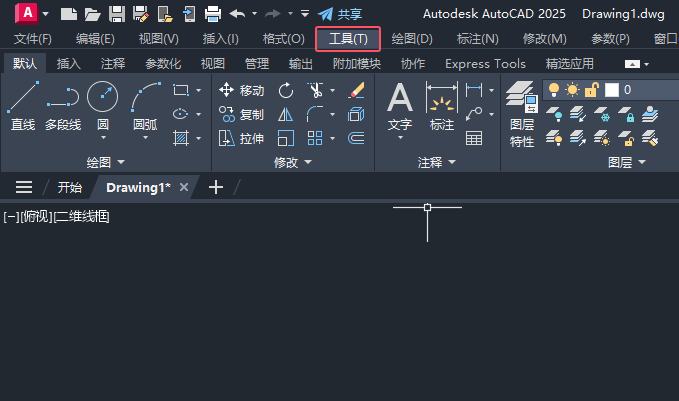Switch to the Start (开始) file tab
Screen dimensions: 679x401
point(69,188)
